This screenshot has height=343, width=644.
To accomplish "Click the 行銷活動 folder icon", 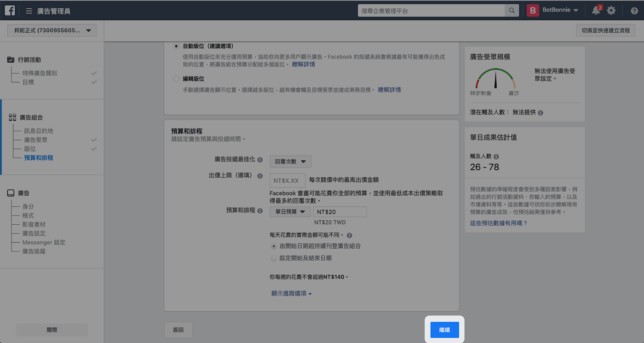I will coord(11,60).
